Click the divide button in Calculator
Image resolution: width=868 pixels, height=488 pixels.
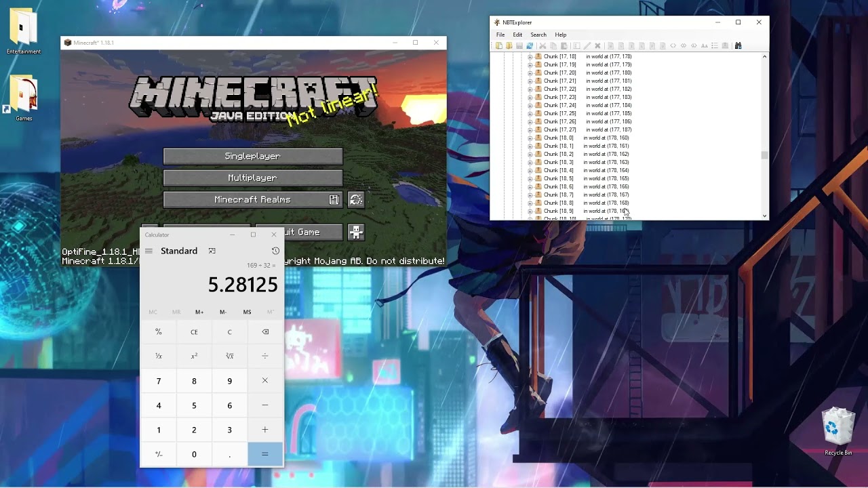click(265, 356)
